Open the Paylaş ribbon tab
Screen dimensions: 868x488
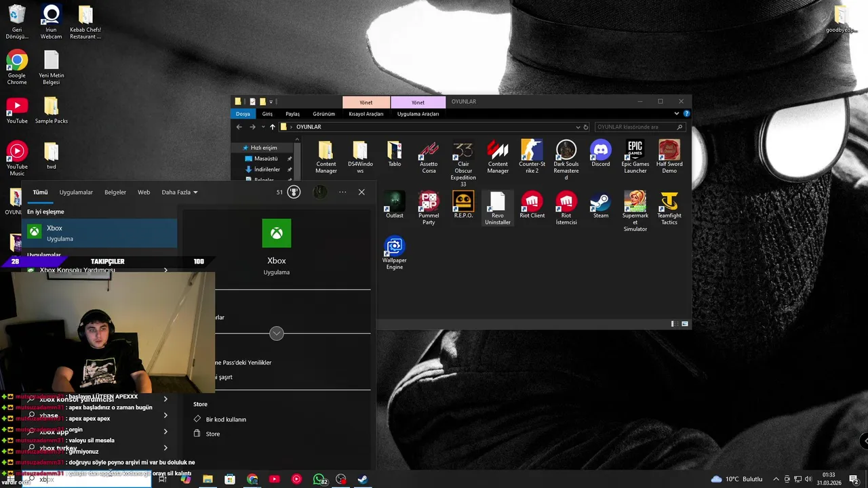tap(292, 114)
